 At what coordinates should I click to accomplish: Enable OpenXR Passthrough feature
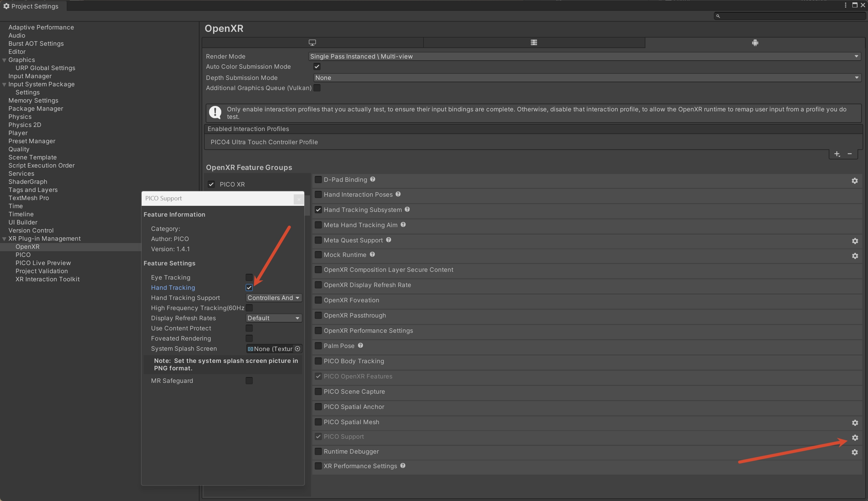click(318, 315)
